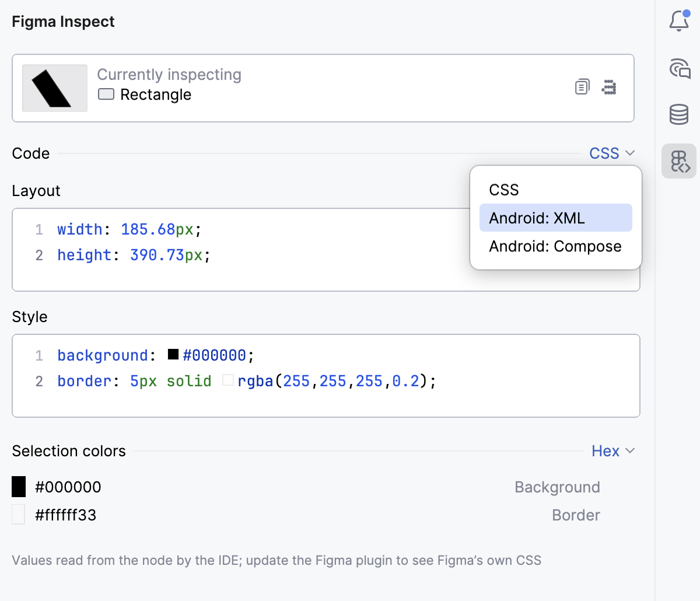
Task: Click the Border color role label
Action: click(x=576, y=515)
